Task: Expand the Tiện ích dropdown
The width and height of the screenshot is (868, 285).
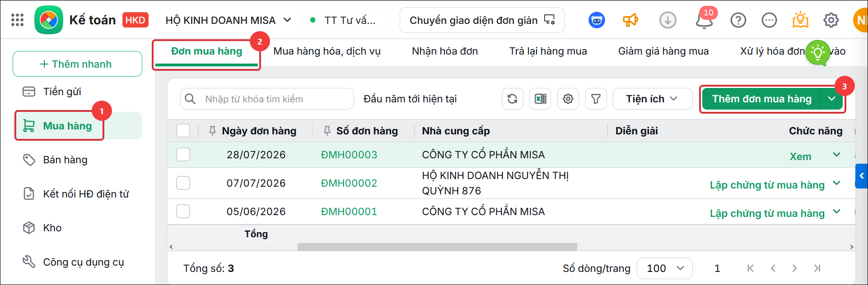Action: coord(652,99)
